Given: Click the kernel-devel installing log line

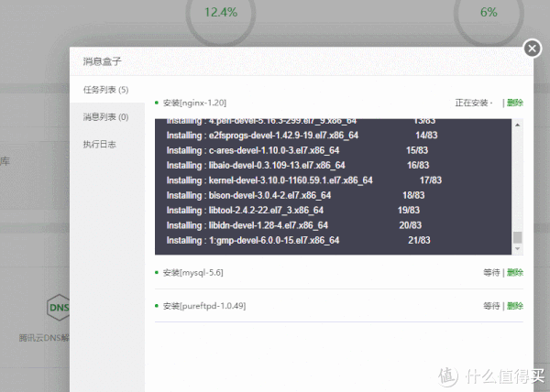Looking at the screenshot, I should point(304,180).
